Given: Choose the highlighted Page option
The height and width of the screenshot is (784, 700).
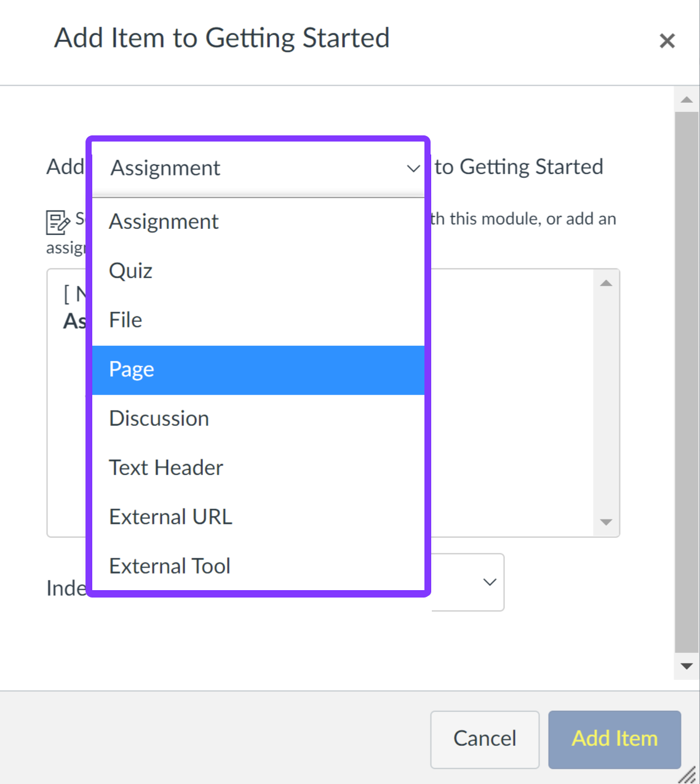Looking at the screenshot, I should point(131,369).
